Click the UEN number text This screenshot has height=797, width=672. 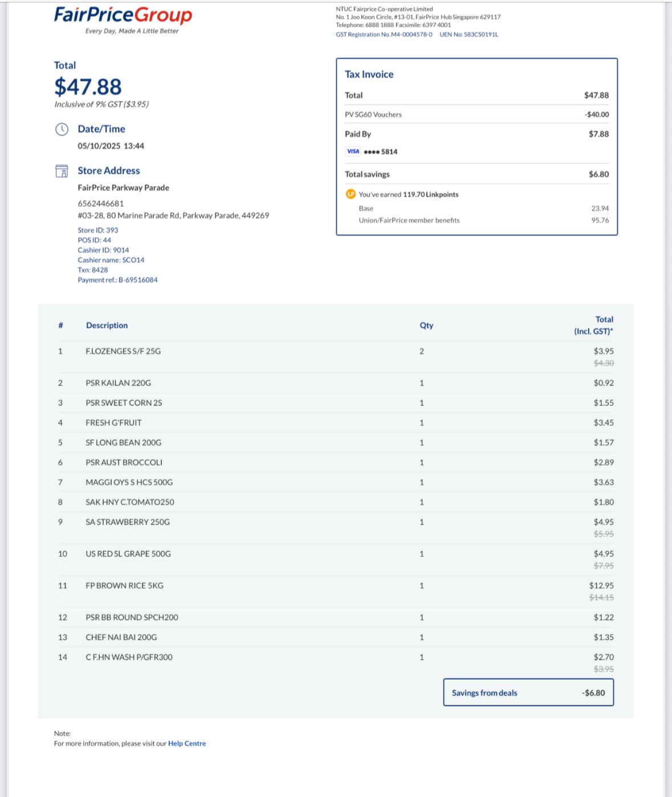(x=469, y=35)
